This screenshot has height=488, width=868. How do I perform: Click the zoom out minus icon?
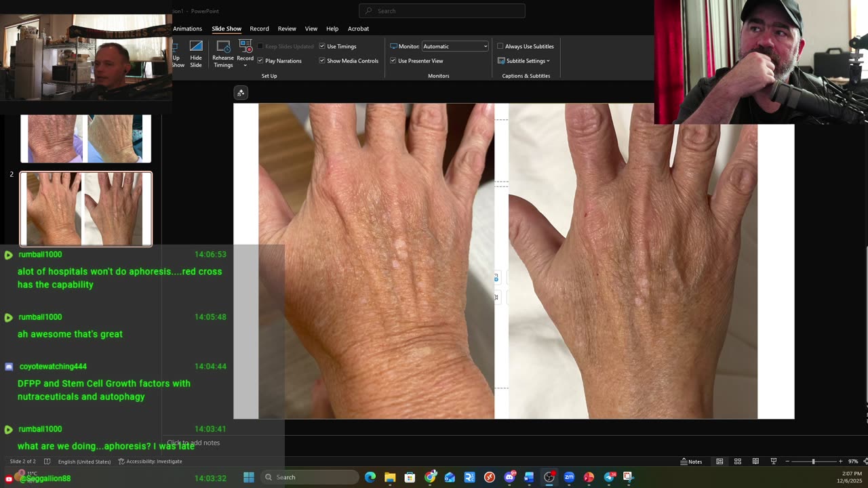click(787, 462)
